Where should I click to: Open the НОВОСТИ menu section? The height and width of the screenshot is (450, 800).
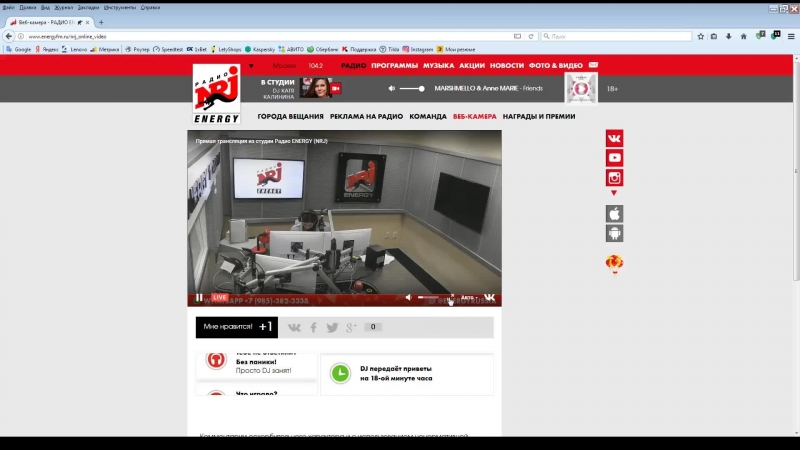(507, 65)
